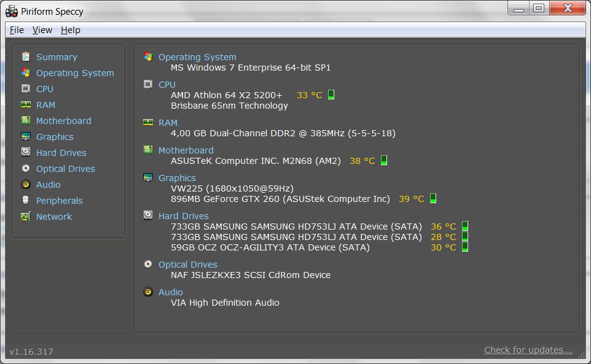
Task: Select Optical Drives in the sidebar
Action: [66, 169]
